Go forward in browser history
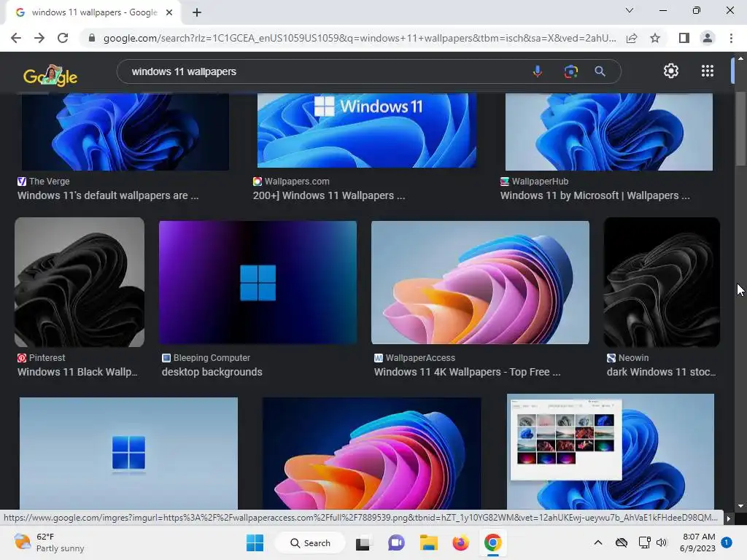 coord(39,38)
